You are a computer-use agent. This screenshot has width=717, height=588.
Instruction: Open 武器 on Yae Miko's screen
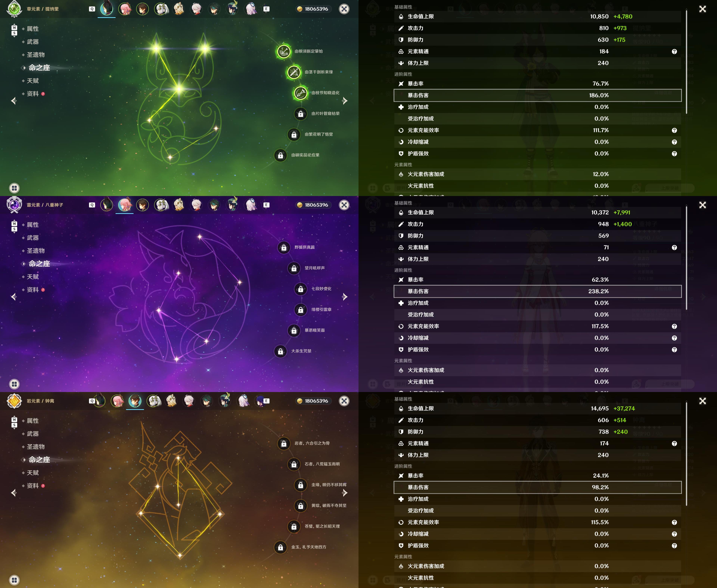pos(32,238)
